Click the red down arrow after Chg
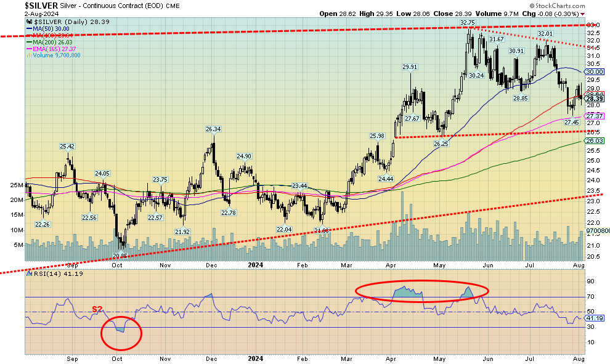 tap(583, 14)
